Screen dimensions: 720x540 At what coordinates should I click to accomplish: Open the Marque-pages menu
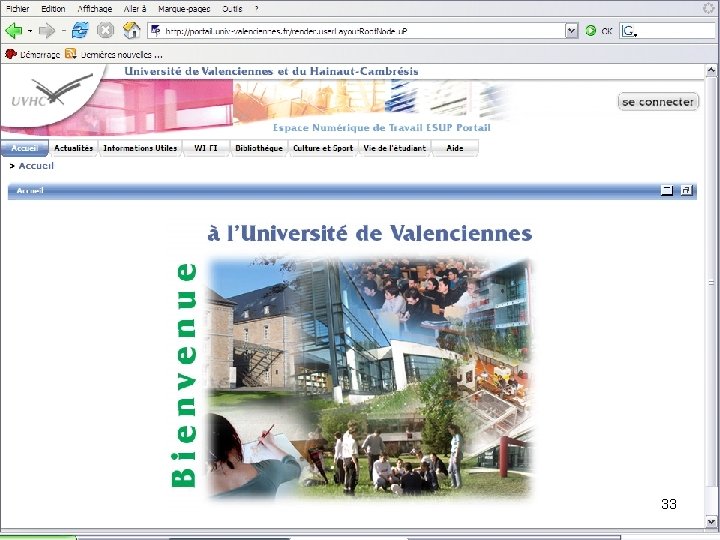(x=184, y=8)
